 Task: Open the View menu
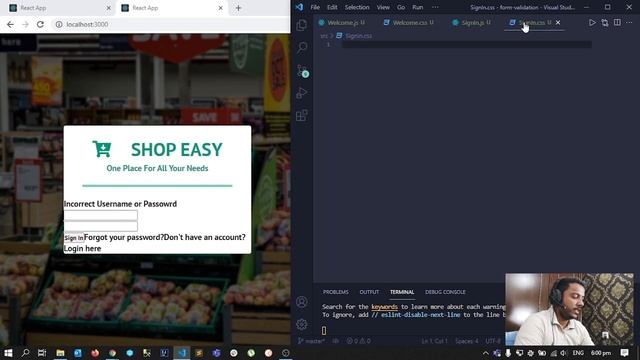click(383, 7)
